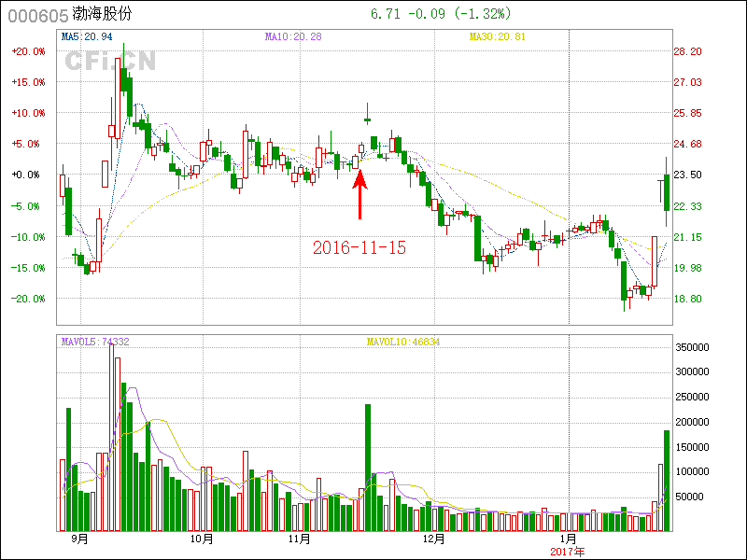Screen dimensions: 747x560
Task: Jump to 11月 on the time axis
Action: click(299, 539)
